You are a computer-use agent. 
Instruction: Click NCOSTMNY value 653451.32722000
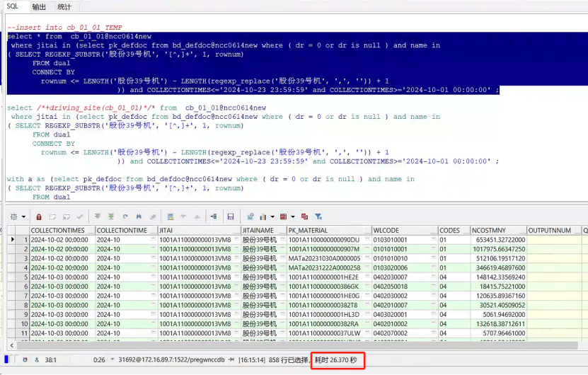point(500,240)
